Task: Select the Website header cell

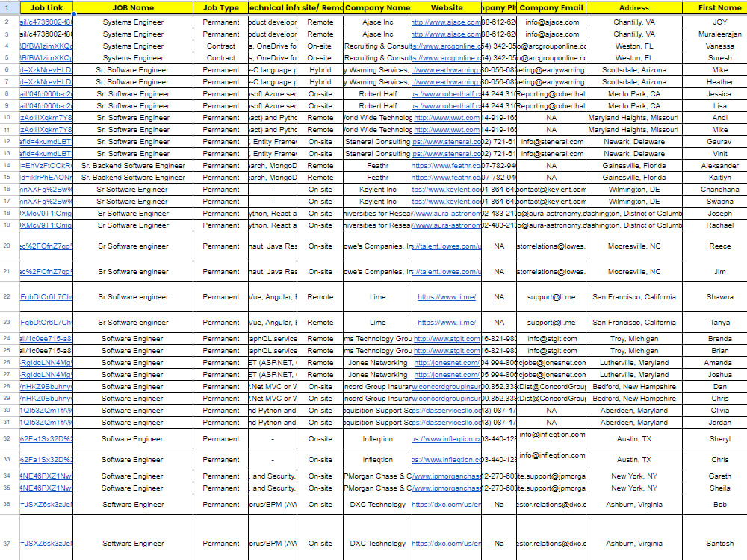Action: [447, 7]
